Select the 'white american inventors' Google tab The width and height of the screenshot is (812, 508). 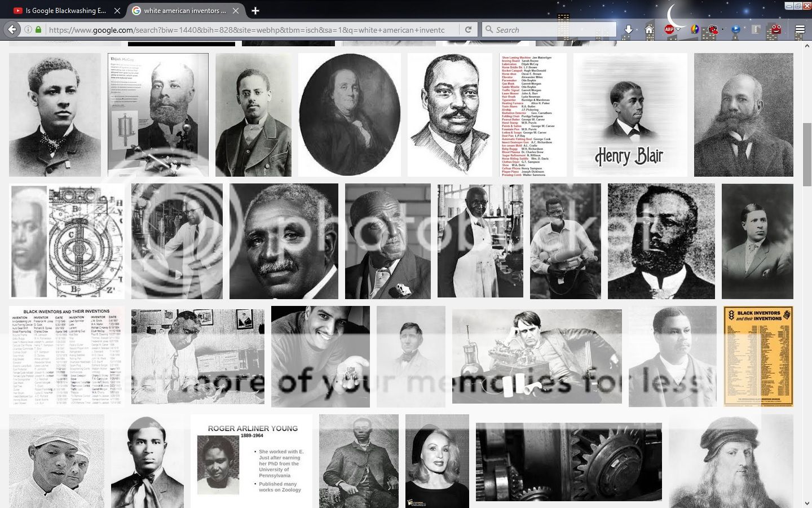(x=186, y=11)
